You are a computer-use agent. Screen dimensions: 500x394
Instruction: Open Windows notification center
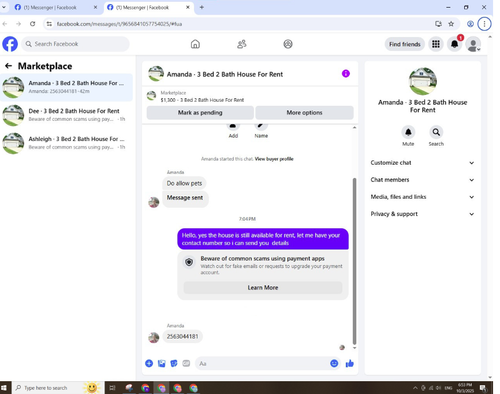click(x=483, y=388)
